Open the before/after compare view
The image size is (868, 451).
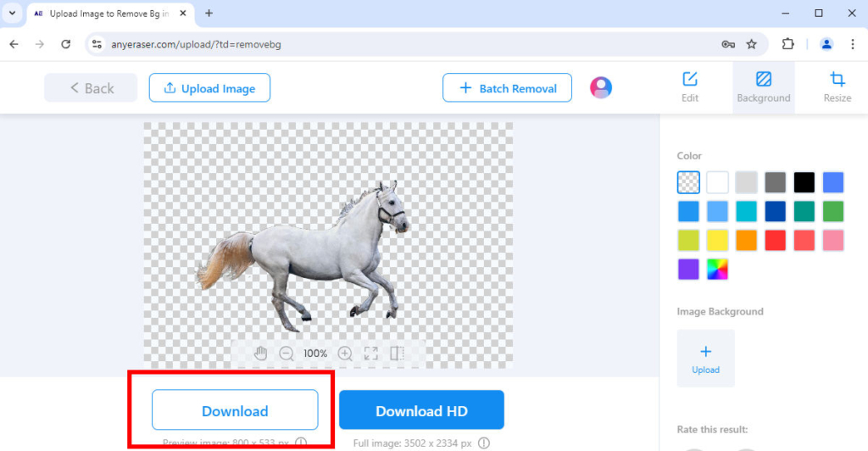coord(397,354)
